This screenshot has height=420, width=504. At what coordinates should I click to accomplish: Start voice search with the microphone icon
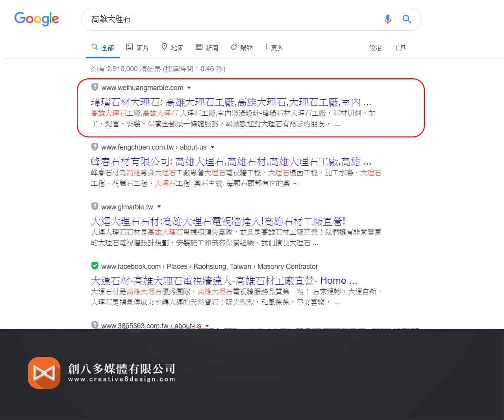click(387, 19)
